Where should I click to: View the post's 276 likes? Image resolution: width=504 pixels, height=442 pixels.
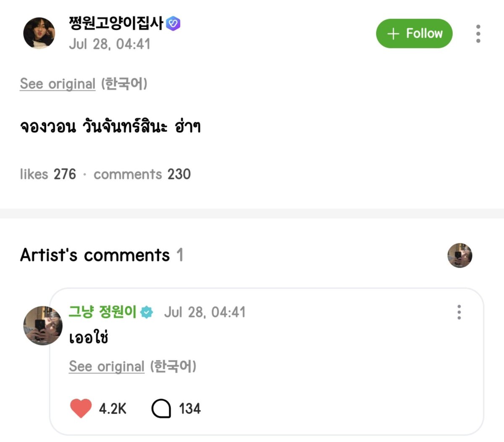point(48,174)
